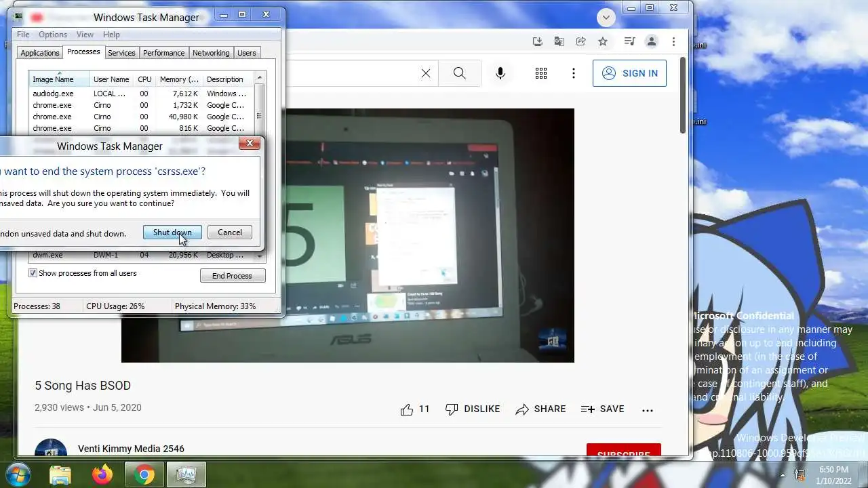This screenshot has height=488, width=868.
Task: Open the Help menu in Task Manager
Action: click(111, 35)
